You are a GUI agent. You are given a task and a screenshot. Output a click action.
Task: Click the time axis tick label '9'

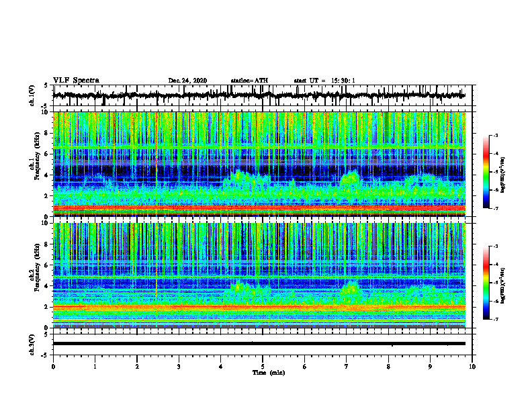pos(430,367)
